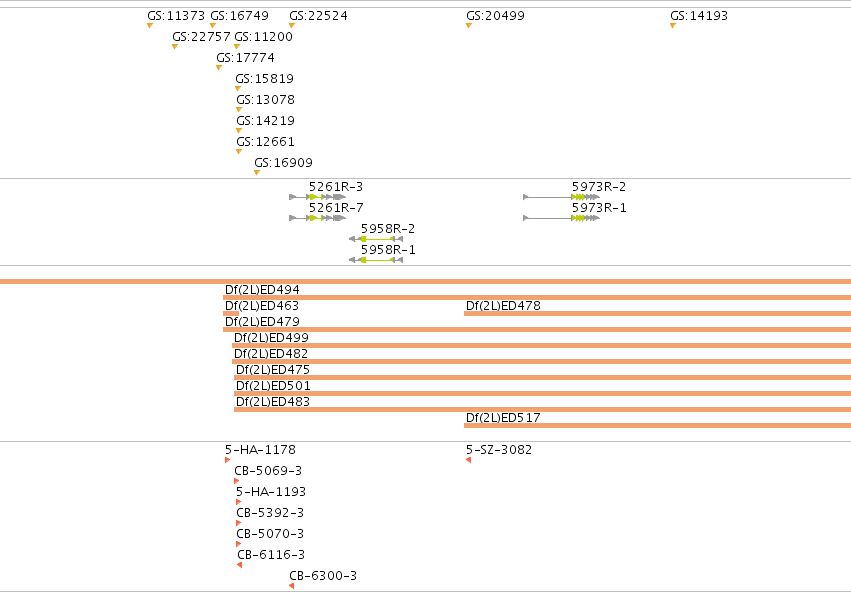This screenshot has width=851, height=592.
Task: Select the GS:20499 insertion marker
Action: (469, 26)
